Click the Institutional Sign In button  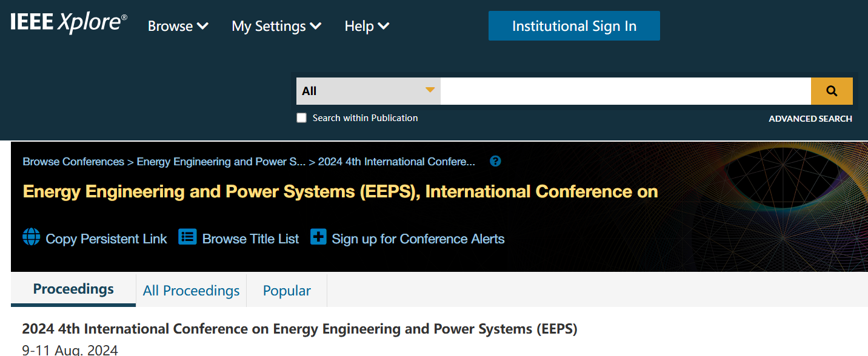[x=574, y=26]
